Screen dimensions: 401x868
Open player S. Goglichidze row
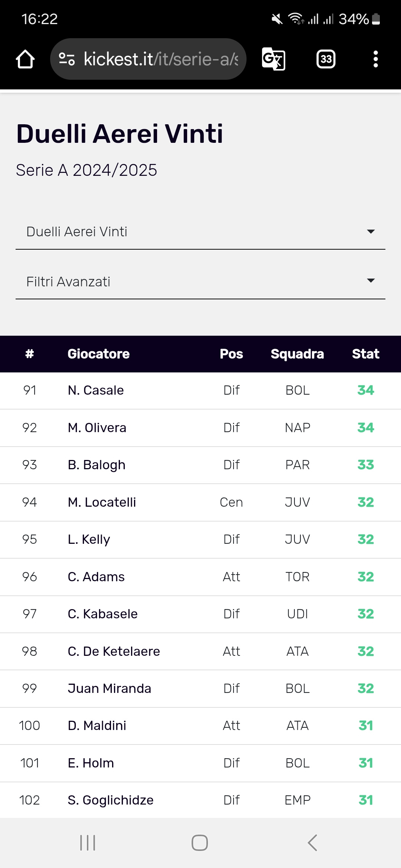(x=200, y=800)
